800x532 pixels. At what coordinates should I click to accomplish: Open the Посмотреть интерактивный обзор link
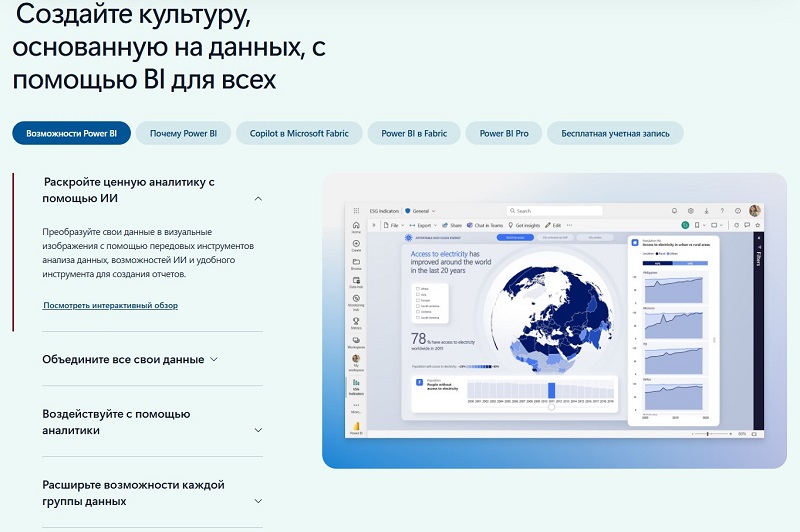tap(110, 305)
